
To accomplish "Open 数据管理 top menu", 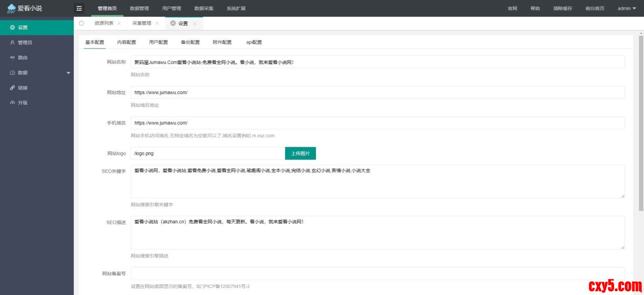I will [139, 8].
